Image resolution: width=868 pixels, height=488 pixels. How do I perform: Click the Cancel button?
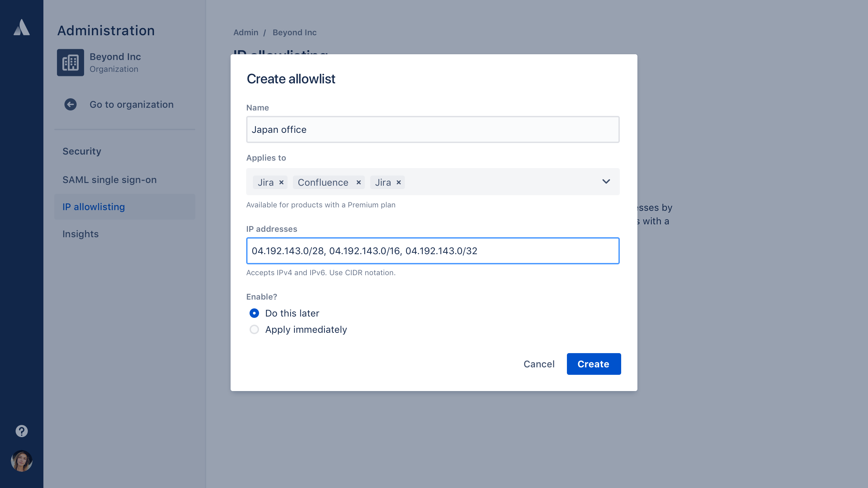coord(539,364)
